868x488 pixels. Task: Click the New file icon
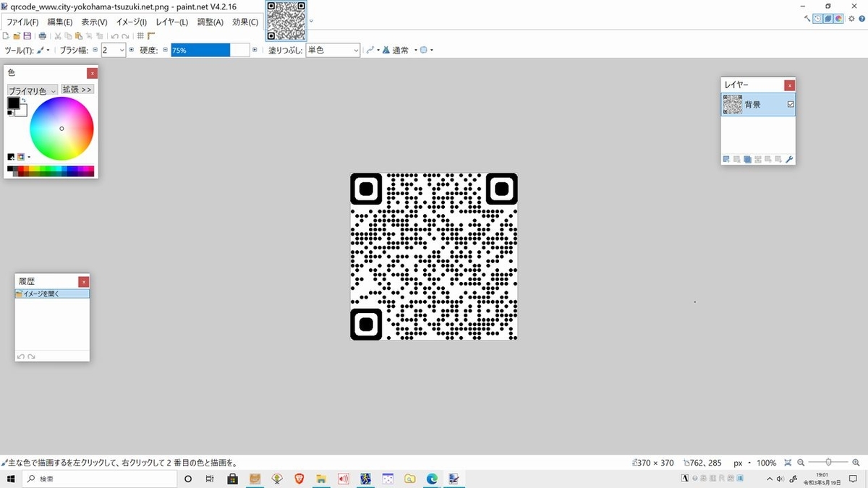[6, 35]
